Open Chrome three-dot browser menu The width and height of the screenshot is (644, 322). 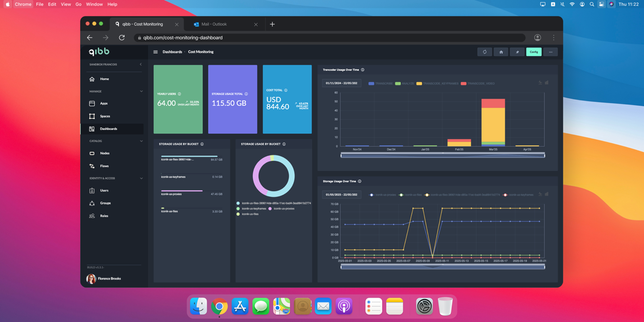[x=553, y=38]
